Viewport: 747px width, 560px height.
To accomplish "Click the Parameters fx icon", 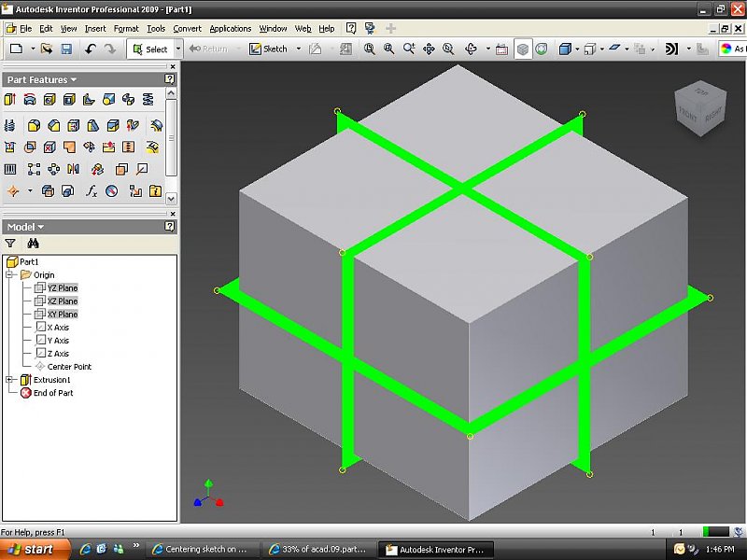I will coord(92,191).
